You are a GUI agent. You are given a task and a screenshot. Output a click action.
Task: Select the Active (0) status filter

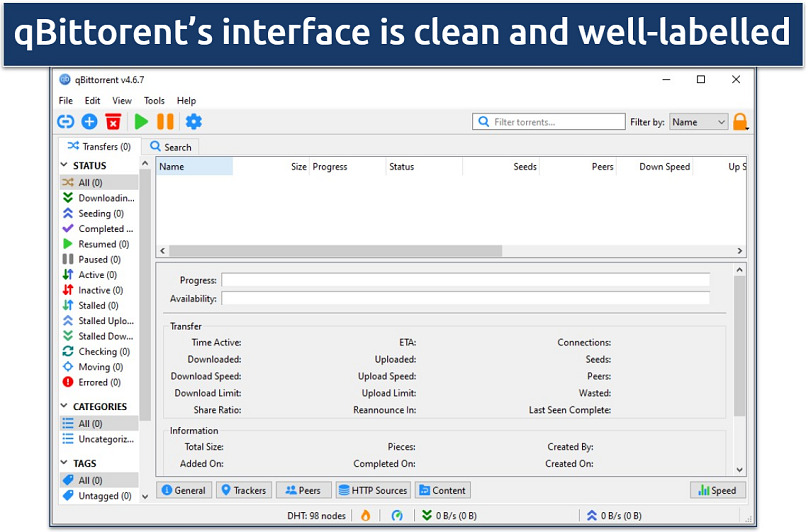click(x=99, y=275)
